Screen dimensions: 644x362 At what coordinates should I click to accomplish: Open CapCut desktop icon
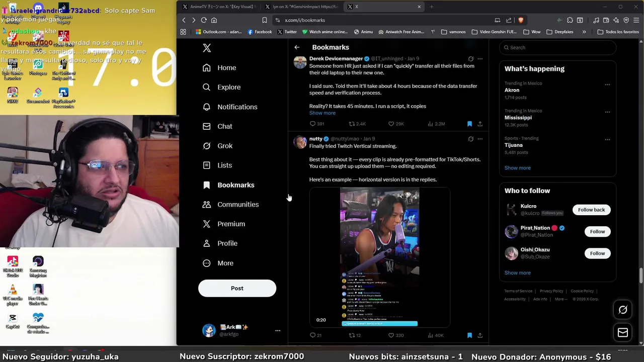tap(13, 321)
